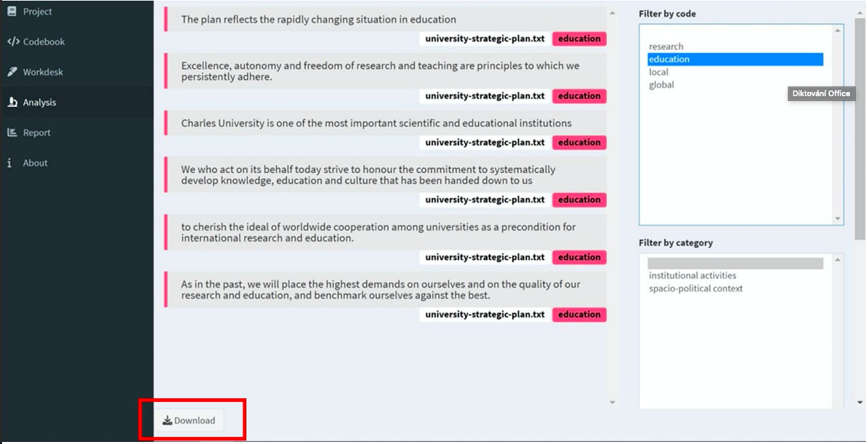The width and height of the screenshot is (868, 444).
Task: Click segments list scrollbar up arrow
Action: (612, 13)
